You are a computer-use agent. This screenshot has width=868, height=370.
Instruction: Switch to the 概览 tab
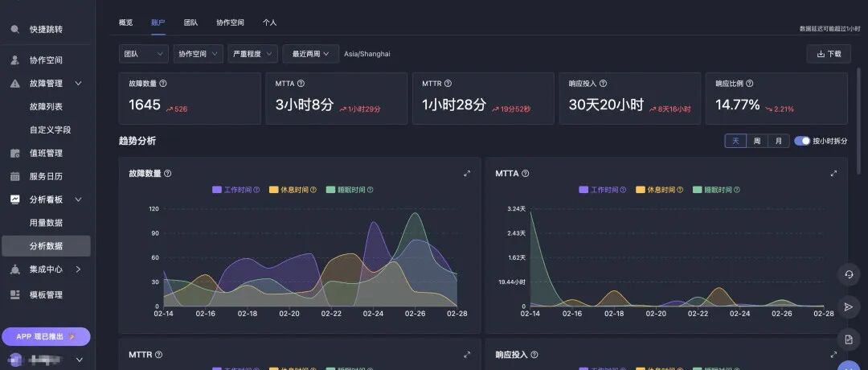125,23
